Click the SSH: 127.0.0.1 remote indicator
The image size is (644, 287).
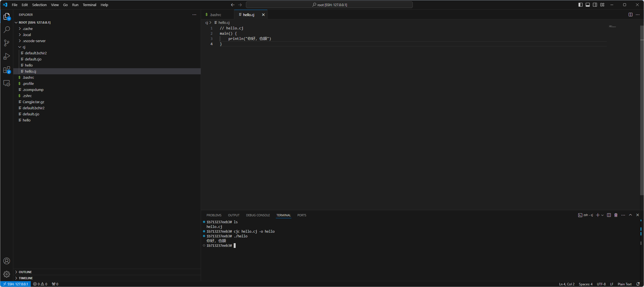pyautogui.click(x=16, y=284)
